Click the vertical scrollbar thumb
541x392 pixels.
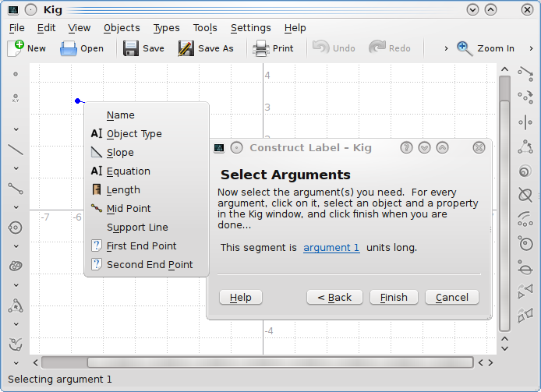505,215
